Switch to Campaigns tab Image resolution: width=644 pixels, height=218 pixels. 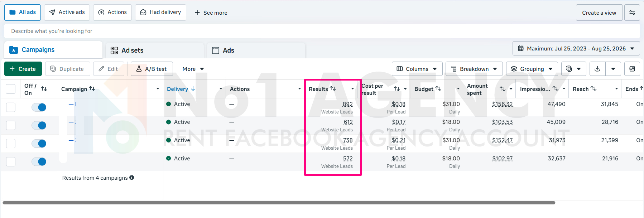point(53,50)
